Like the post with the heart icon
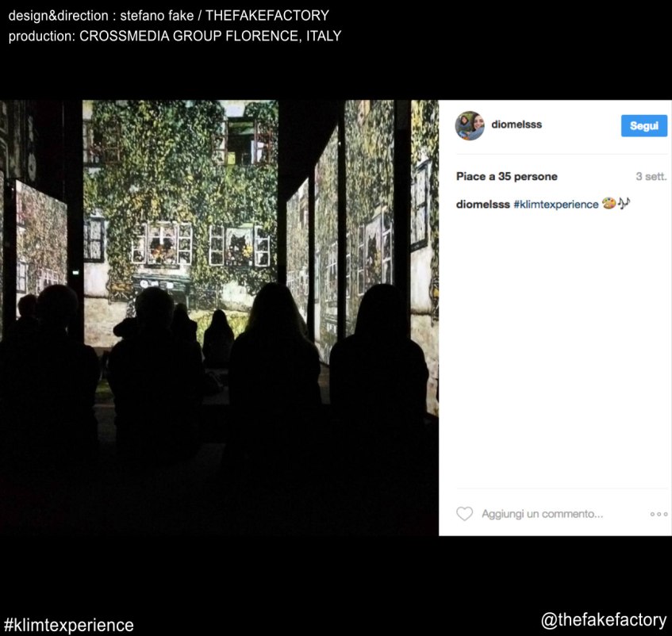The image size is (672, 636). point(464,514)
